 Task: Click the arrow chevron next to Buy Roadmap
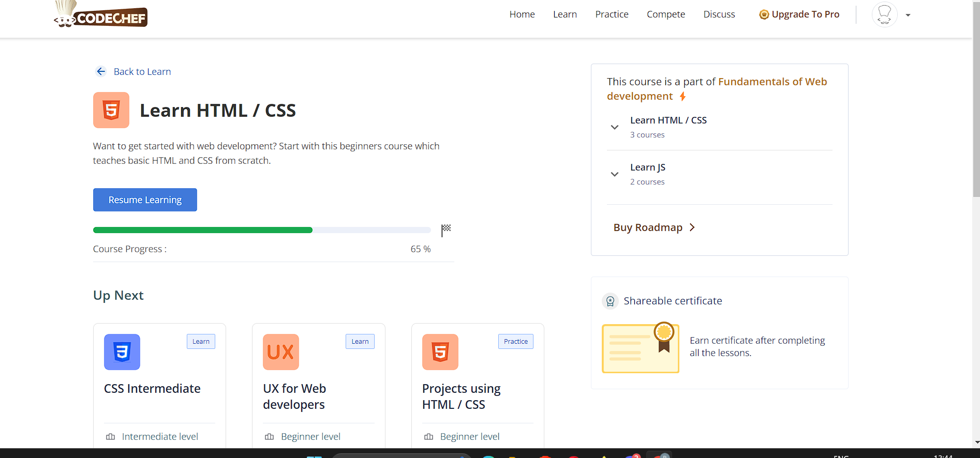[692, 227]
